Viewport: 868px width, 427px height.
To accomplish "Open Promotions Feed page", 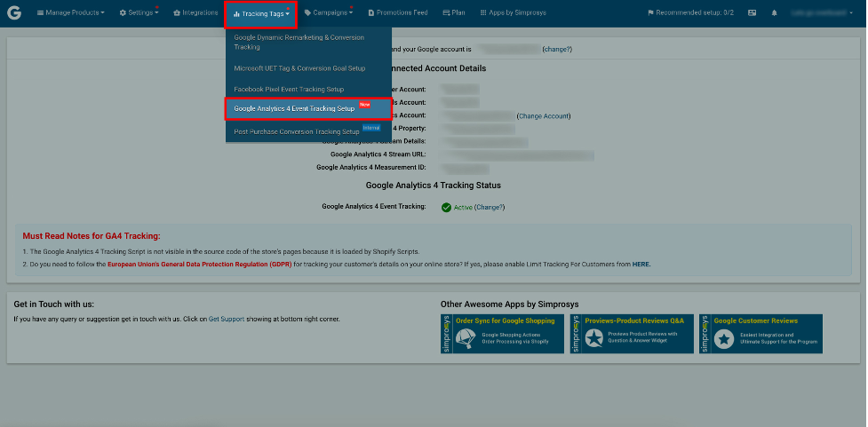I will pos(398,12).
